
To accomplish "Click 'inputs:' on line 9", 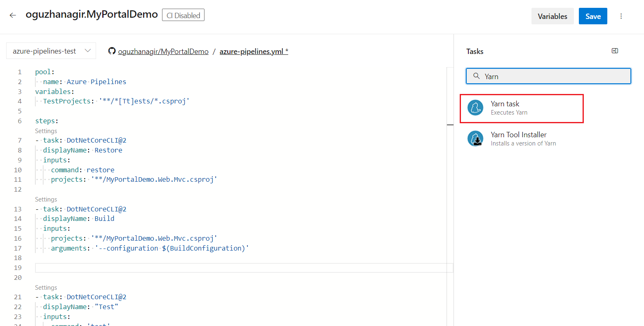I will coord(56,160).
